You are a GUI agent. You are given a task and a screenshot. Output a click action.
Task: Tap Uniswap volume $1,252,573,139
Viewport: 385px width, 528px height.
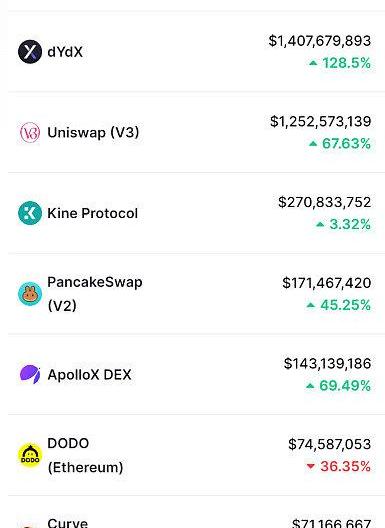tap(320, 121)
